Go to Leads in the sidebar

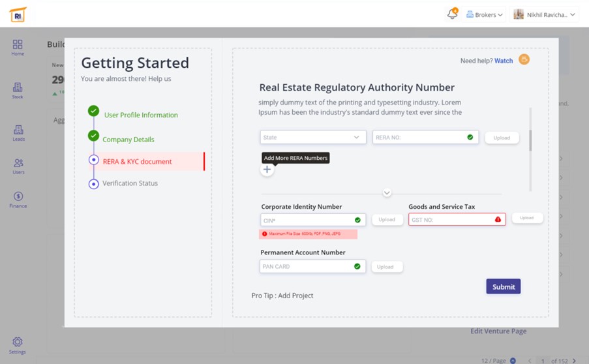[18, 133]
